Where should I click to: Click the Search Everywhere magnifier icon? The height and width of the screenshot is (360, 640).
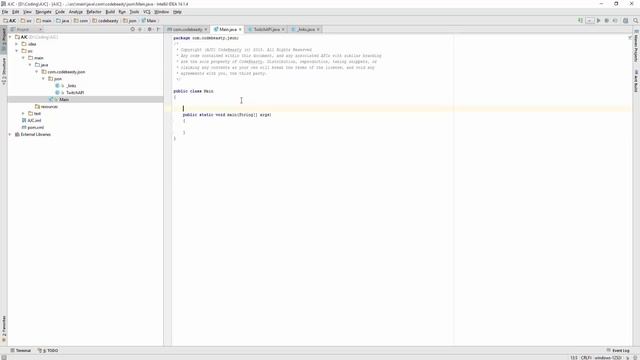pos(636,20)
